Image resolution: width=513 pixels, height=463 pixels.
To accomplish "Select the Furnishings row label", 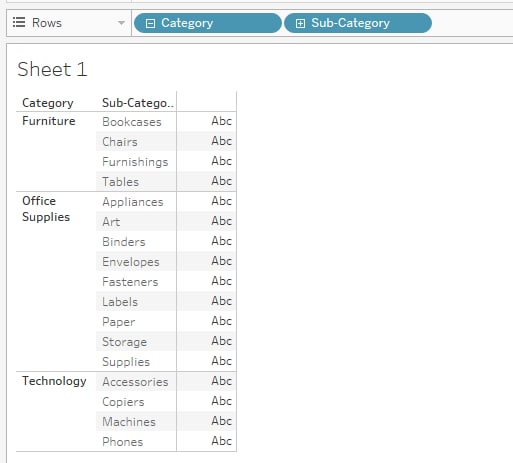I will (135, 162).
